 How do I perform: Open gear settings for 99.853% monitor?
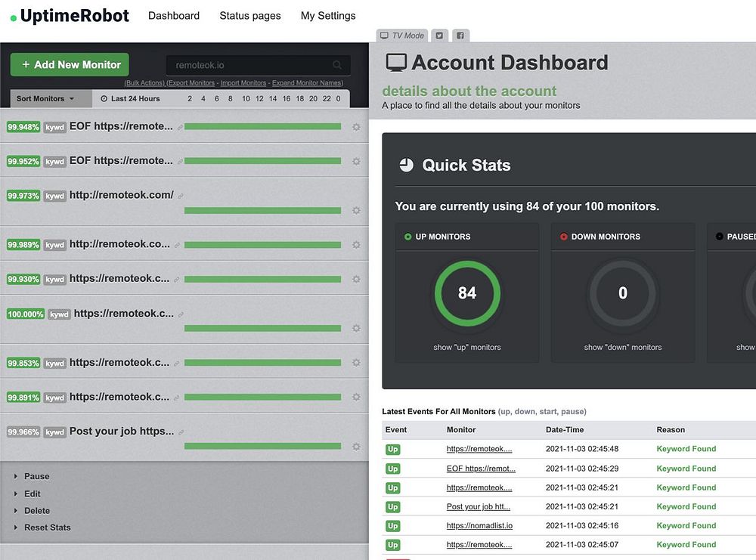click(x=356, y=363)
